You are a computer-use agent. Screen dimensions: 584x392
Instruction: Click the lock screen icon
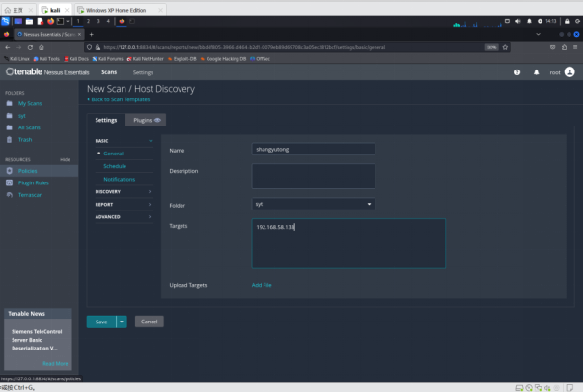tap(567, 21)
